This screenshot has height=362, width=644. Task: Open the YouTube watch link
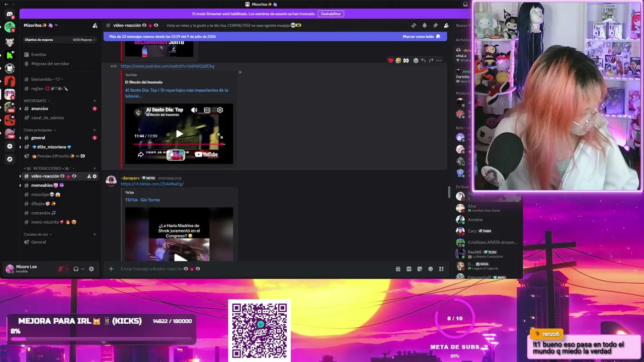click(168, 66)
